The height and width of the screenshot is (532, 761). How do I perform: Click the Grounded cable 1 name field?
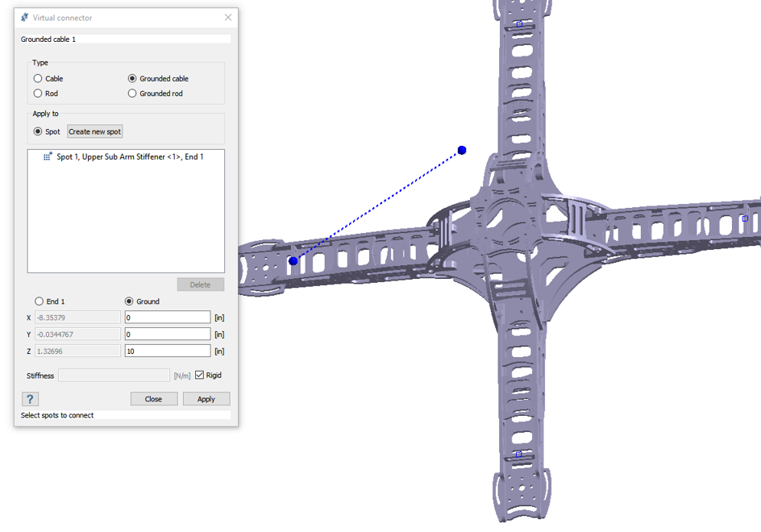(x=125, y=39)
